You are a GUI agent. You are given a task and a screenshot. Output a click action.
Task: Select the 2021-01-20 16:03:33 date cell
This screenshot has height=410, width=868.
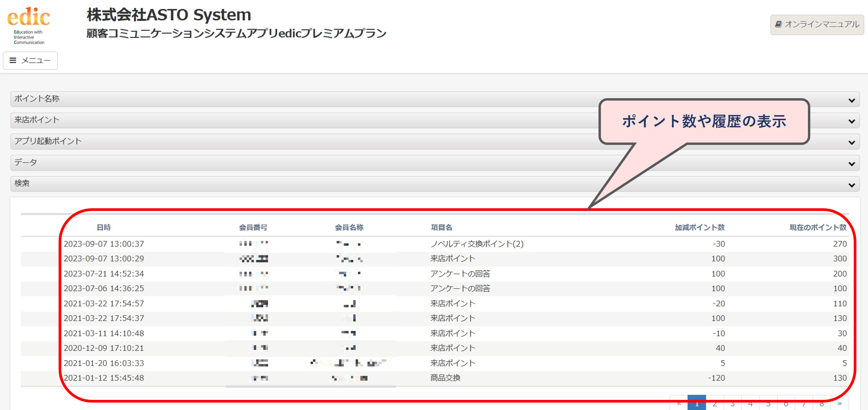click(x=104, y=363)
